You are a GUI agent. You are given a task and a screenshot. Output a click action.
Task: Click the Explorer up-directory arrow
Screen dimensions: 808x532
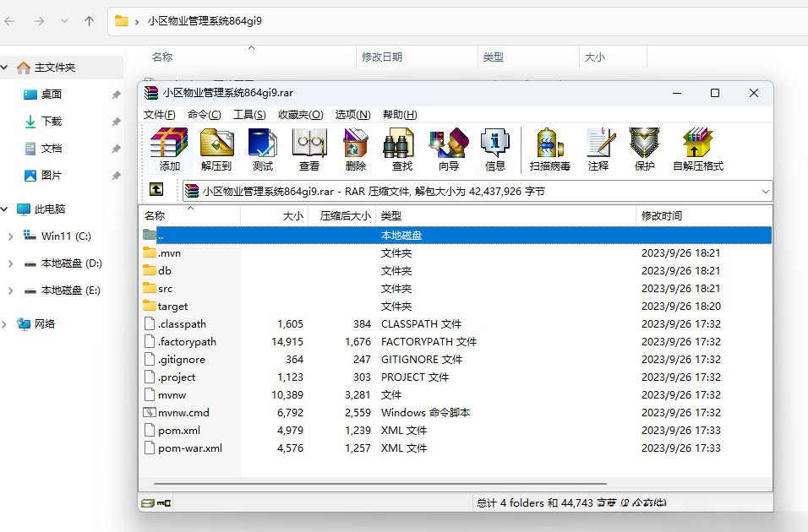89,21
